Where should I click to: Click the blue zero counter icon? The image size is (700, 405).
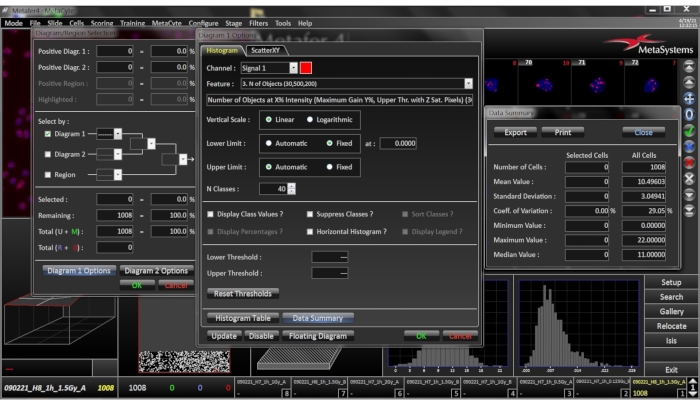[689, 114]
